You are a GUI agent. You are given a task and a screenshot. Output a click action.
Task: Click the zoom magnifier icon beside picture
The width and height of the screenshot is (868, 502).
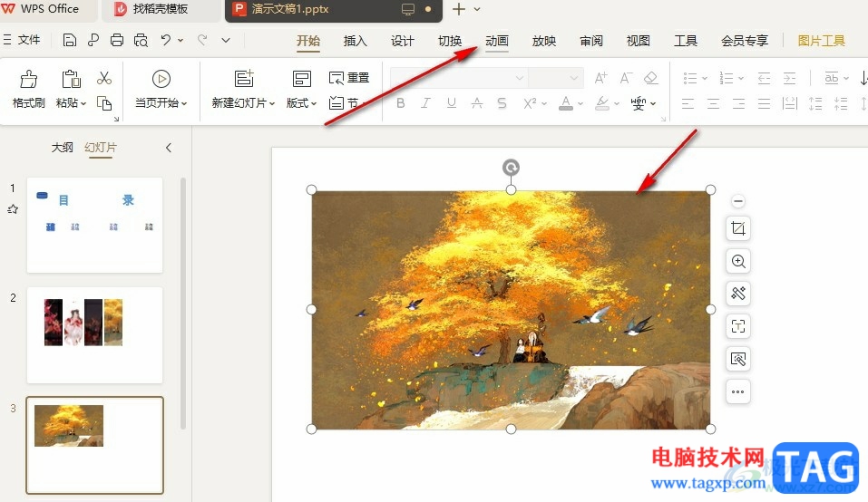tap(738, 261)
